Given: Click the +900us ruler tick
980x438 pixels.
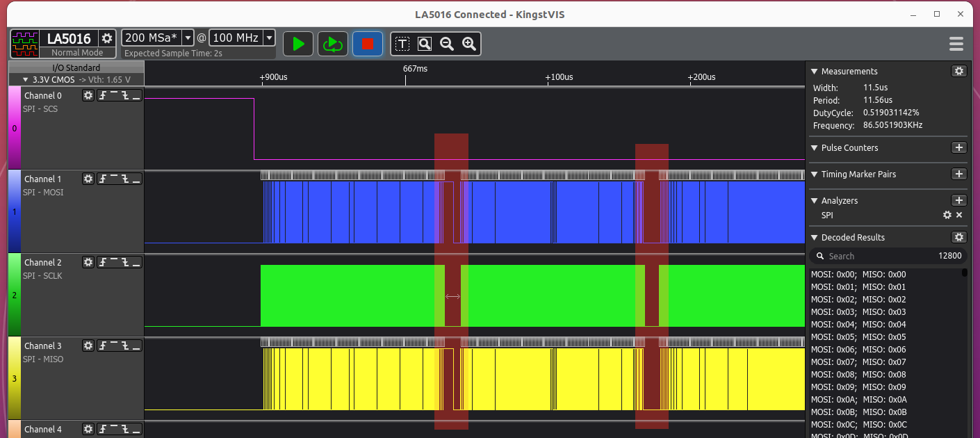Looking at the screenshot, I should (273, 76).
